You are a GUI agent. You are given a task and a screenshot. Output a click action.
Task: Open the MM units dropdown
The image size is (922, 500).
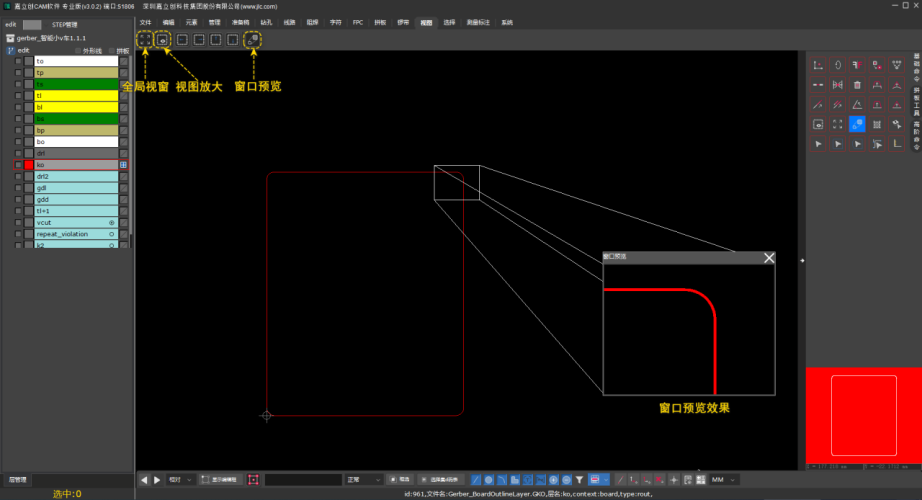(724, 480)
